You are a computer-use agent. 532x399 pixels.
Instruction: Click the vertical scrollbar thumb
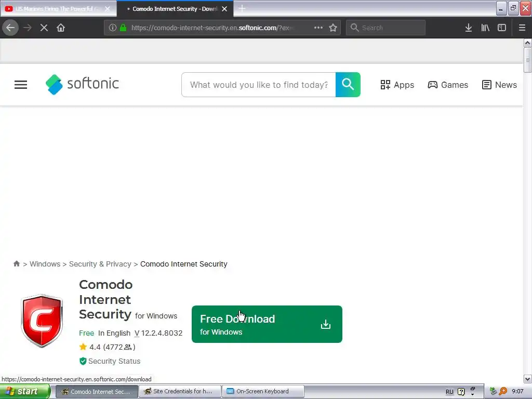click(x=527, y=60)
